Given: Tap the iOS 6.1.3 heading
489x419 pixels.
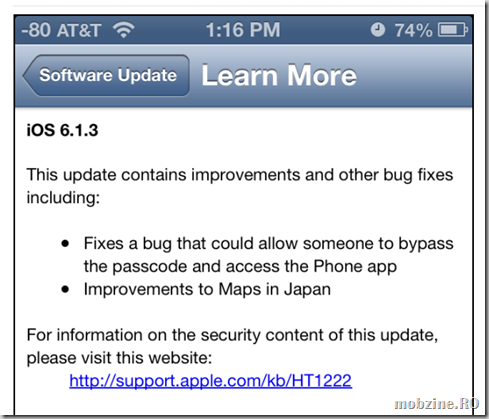Looking at the screenshot, I should coord(62,130).
